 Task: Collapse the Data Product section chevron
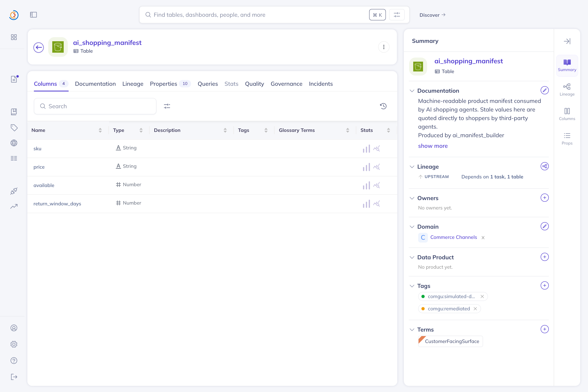tap(412, 257)
